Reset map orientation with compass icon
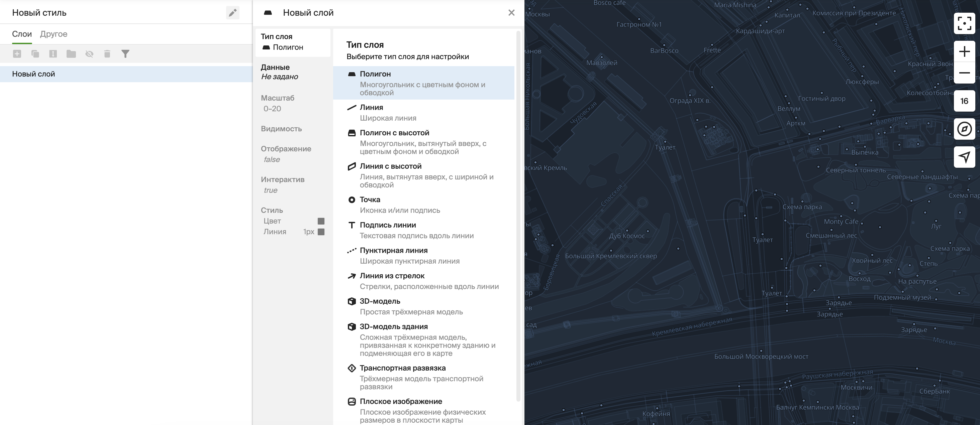980x425 pixels. 964,129
